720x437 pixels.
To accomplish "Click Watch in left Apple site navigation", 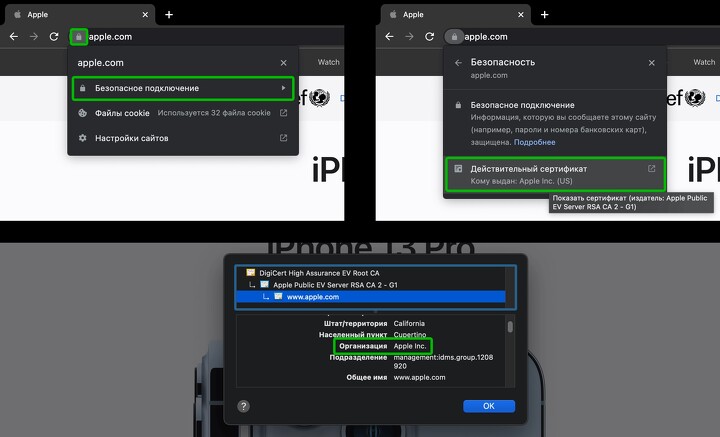I will [329, 62].
